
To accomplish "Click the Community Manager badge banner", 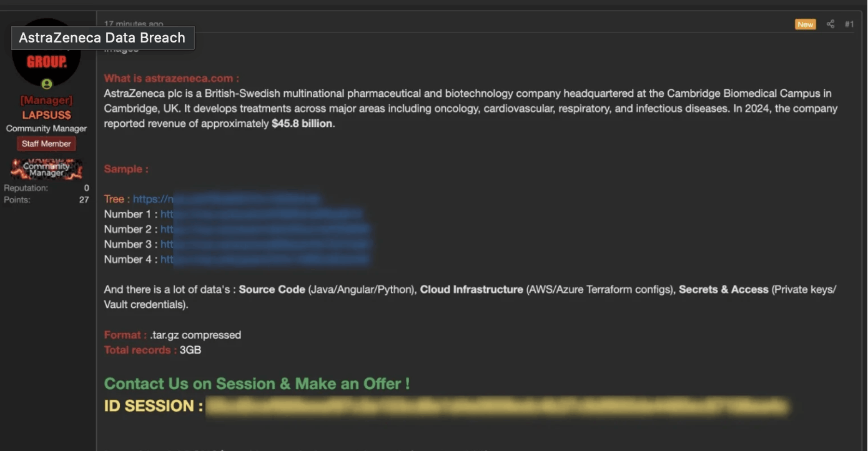I will pyautogui.click(x=46, y=169).
